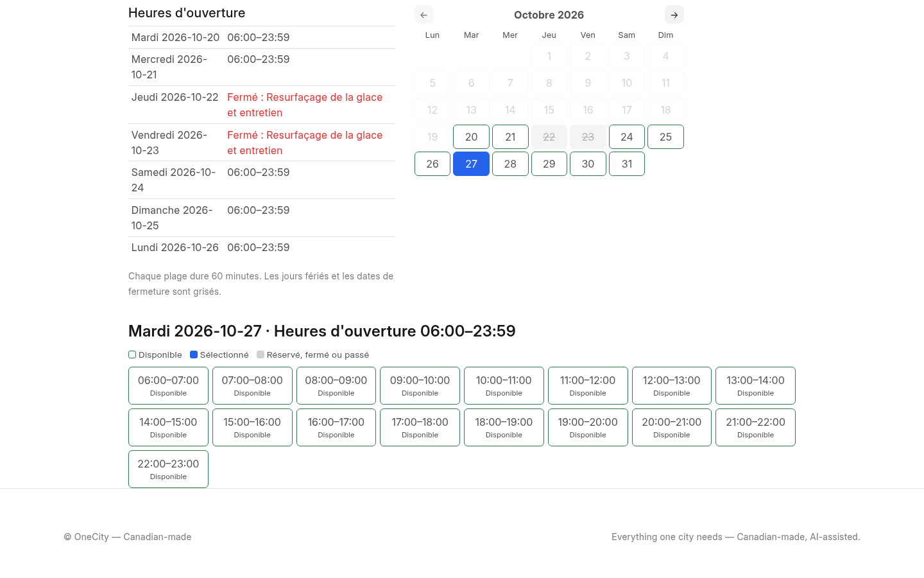Image resolution: width=924 pixels, height=578 pixels.
Task: Pick October 31 on the calendar
Action: point(627,164)
